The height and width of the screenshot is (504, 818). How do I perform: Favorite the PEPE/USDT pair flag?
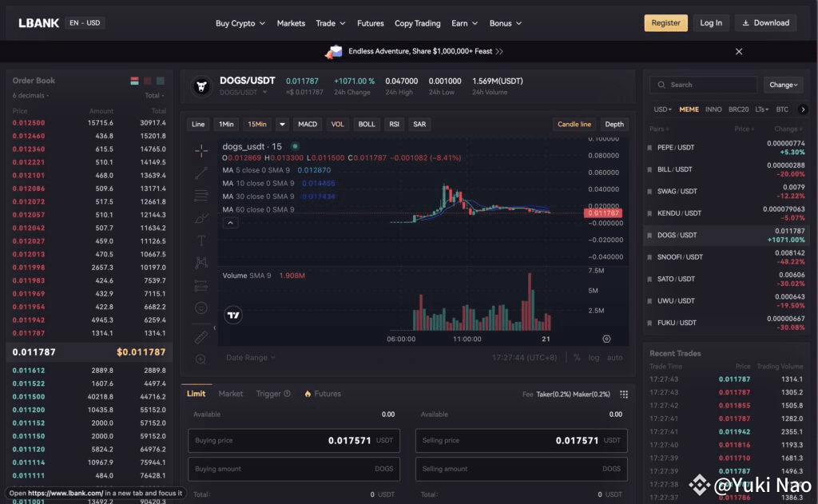coord(649,148)
